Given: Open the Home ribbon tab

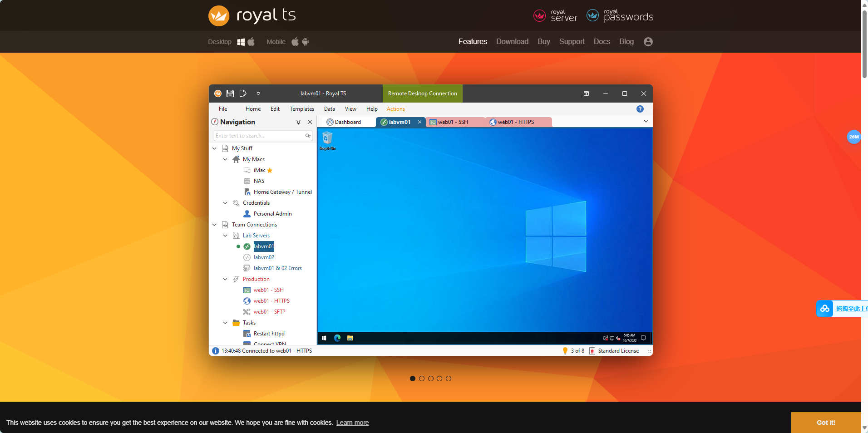Looking at the screenshot, I should (253, 109).
